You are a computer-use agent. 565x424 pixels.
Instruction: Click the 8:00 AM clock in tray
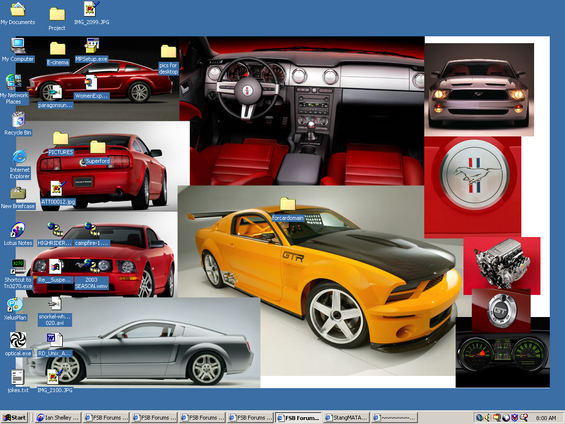coord(546,418)
